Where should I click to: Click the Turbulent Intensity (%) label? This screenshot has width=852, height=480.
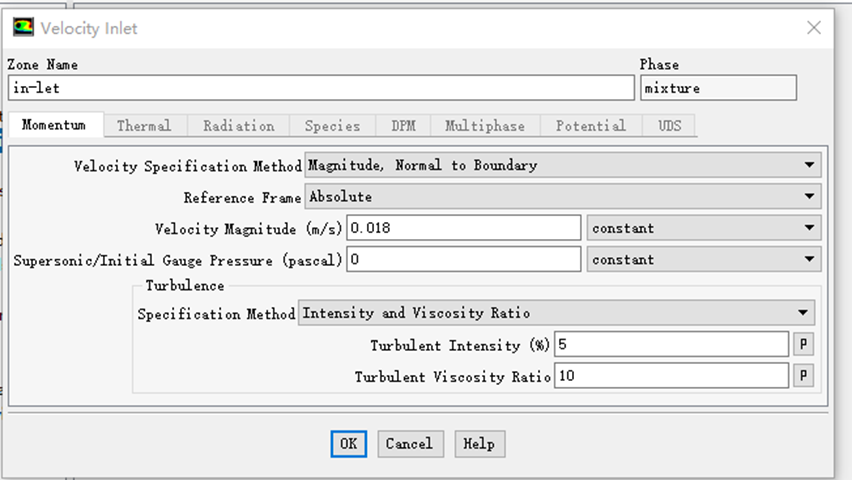pyautogui.click(x=460, y=345)
